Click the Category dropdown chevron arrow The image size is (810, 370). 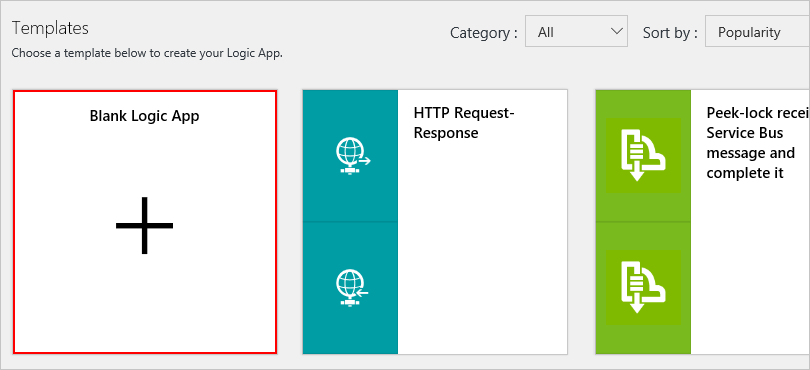616,32
